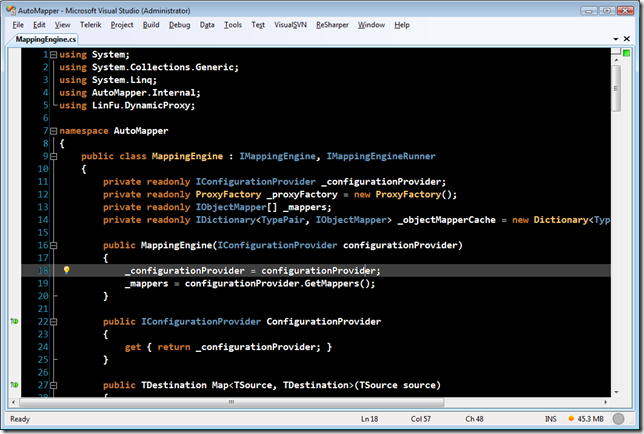Click IMappingEngineRunner in the class declaration
Viewport: 644px width, 434px height.
(381, 156)
